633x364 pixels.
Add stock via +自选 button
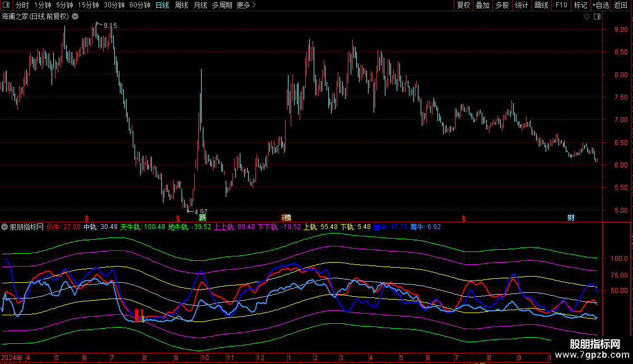(x=601, y=6)
